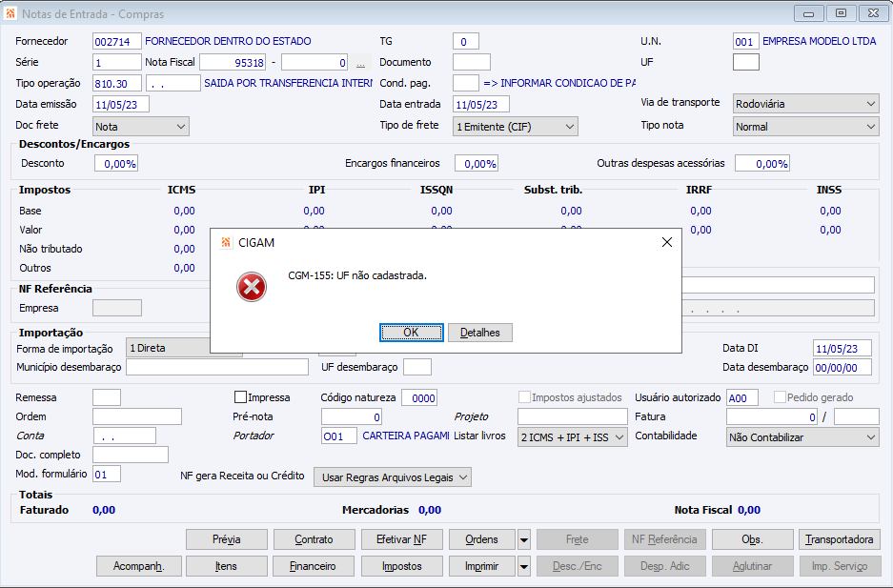The width and height of the screenshot is (893, 588).
Task: Click the red error icon in dialog
Action: pos(252,287)
